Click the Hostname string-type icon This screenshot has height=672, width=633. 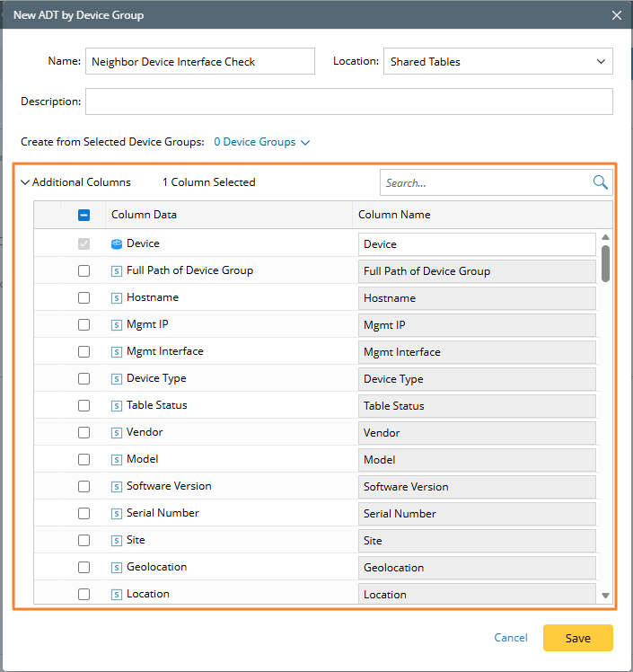point(116,297)
